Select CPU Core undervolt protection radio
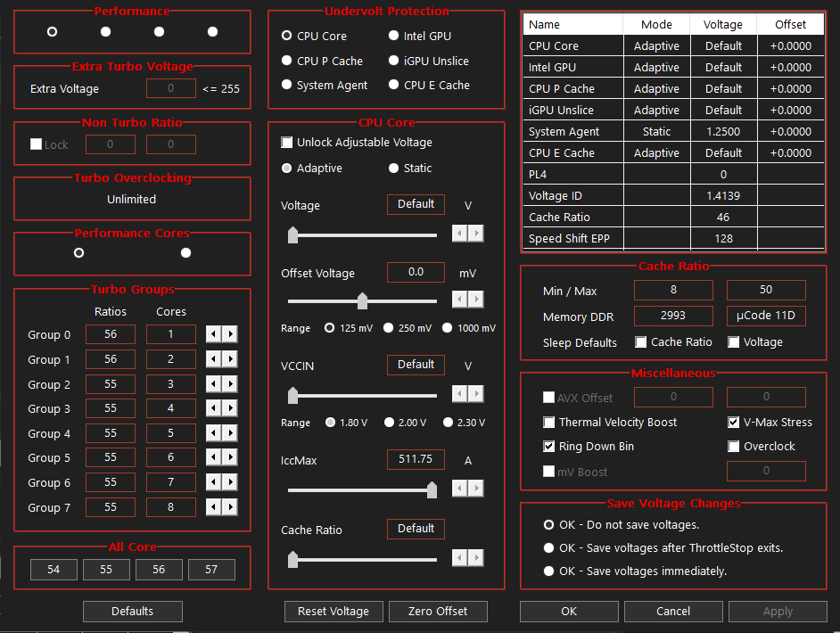840x633 pixels. 286,36
